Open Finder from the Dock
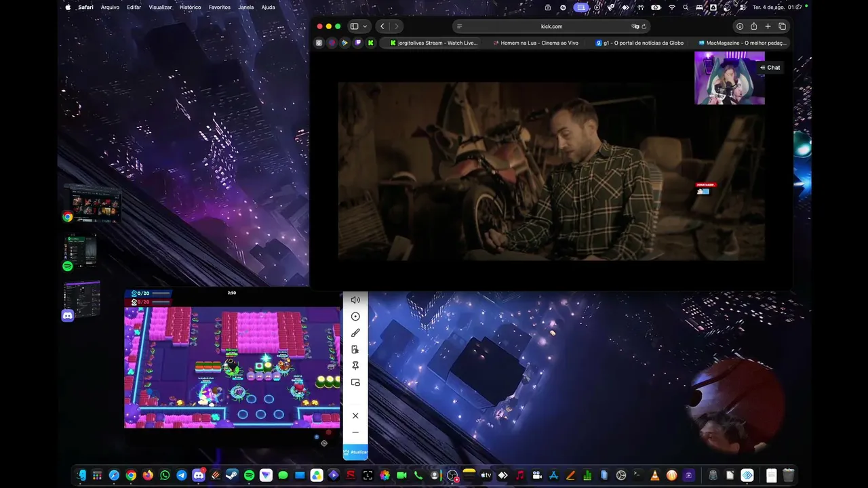The width and height of the screenshot is (868, 488). pyautogui.click(x=81, y=475)
